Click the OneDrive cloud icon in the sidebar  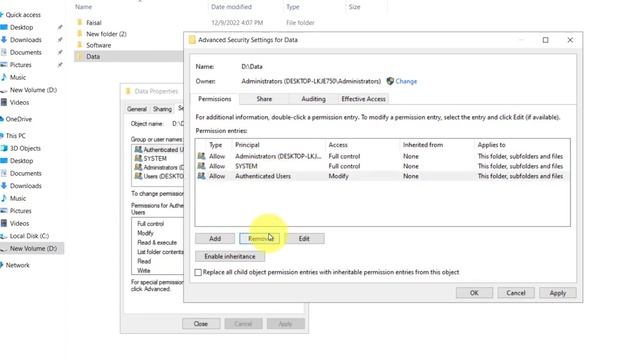coord(2,119)
